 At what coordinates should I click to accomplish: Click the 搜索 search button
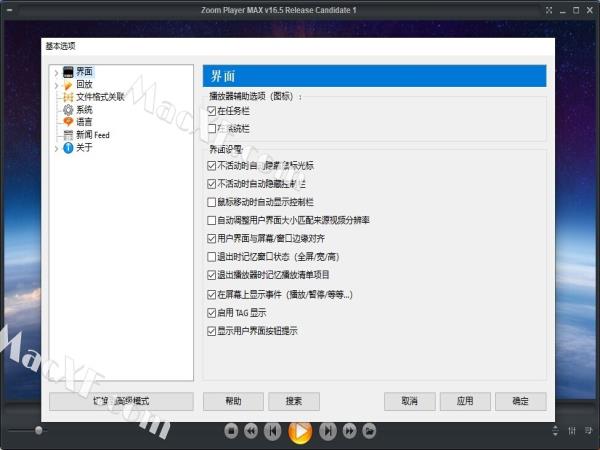(x=294, y=401)
